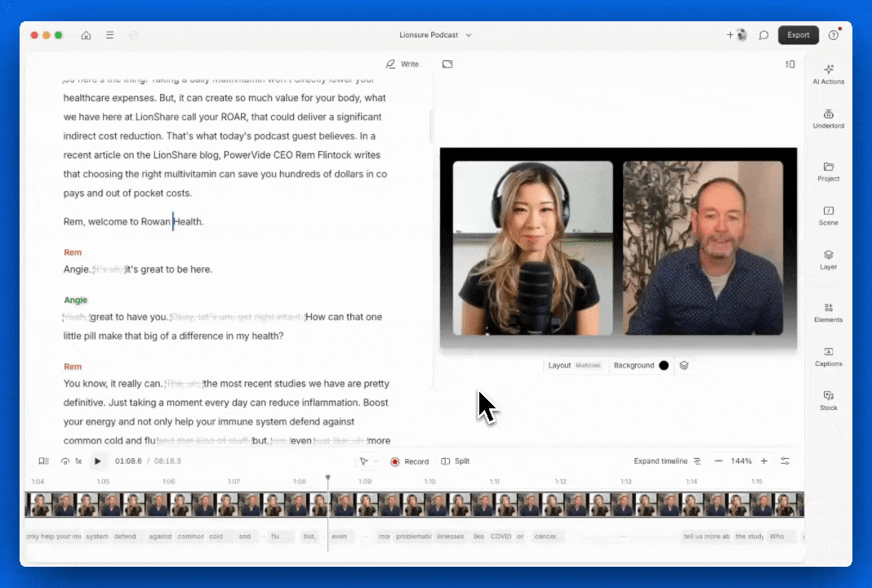The height and width of the screenshot is (588, 872).
Task: Open the Underlord assistant
Action: pos(829,118)
